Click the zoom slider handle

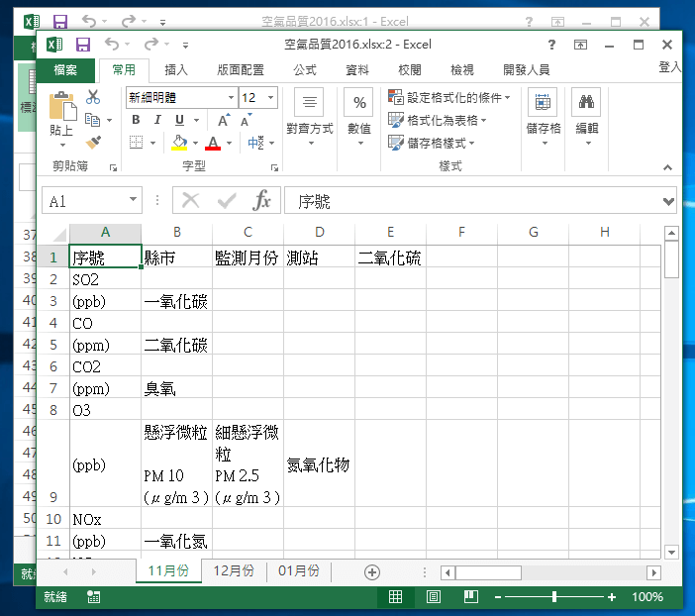pyautogui.click(x=554, y=597)
